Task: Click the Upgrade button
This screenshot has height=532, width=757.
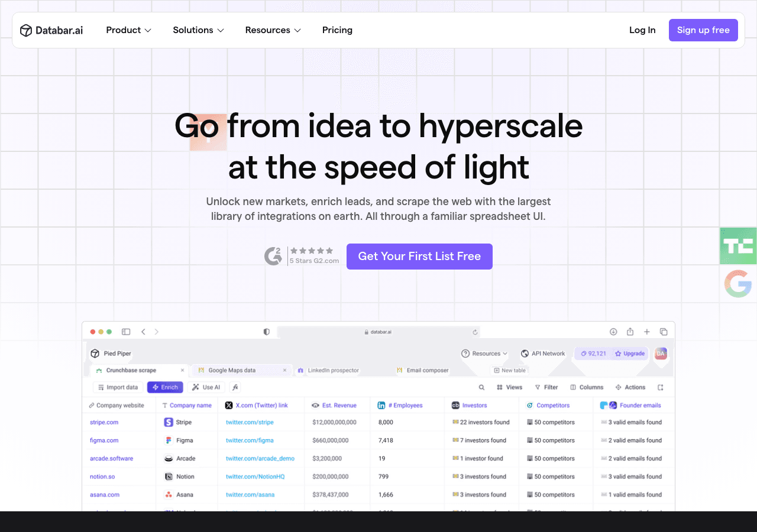Action: click(x=630, y=353)
